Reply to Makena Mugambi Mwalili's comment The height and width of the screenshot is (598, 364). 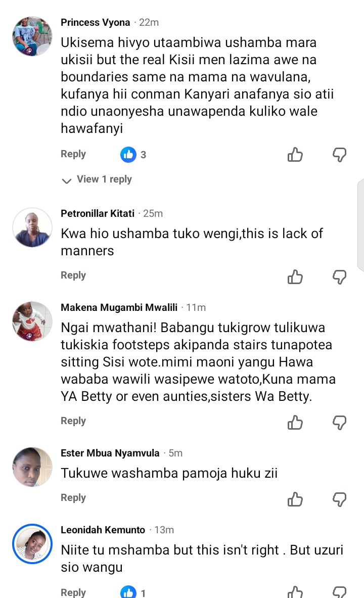tap(73, 421)
